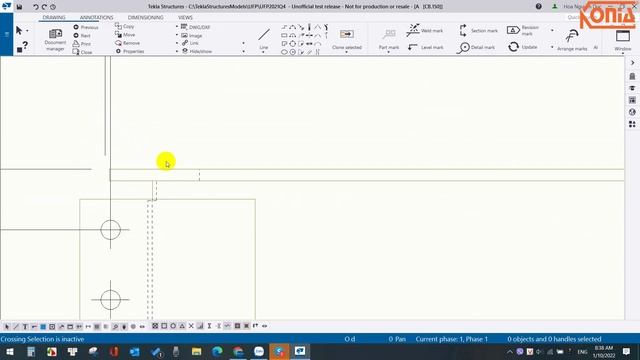Screen dimensions: 640x360
Task: Click the Print button in ribbon
Action: [x=82, y=44]
